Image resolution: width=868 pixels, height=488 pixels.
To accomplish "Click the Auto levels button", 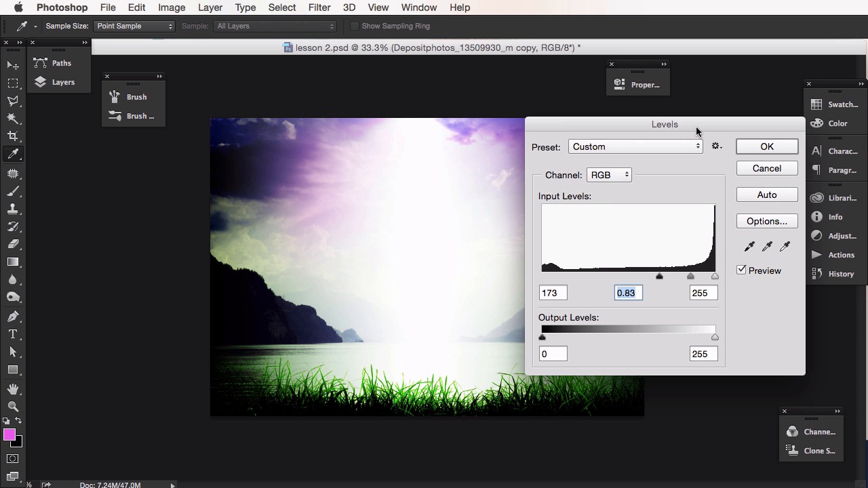I will click(x=767, y=195).
